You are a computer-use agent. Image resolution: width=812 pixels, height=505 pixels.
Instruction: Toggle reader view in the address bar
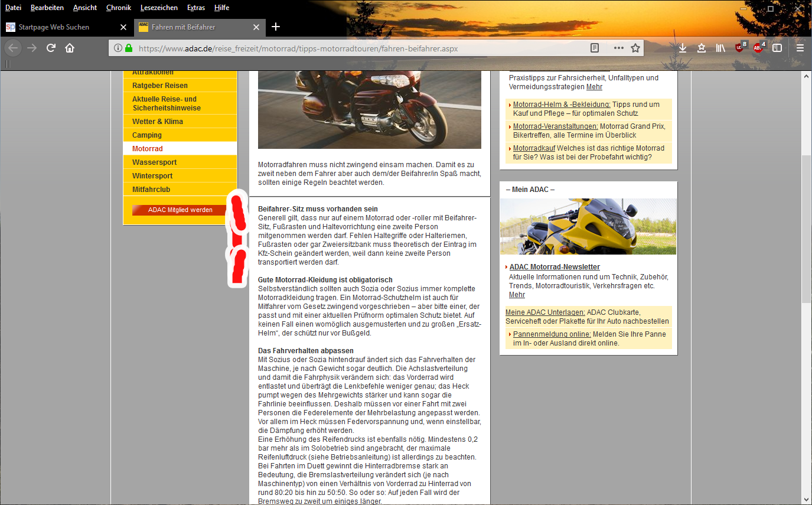coord(595,48)
